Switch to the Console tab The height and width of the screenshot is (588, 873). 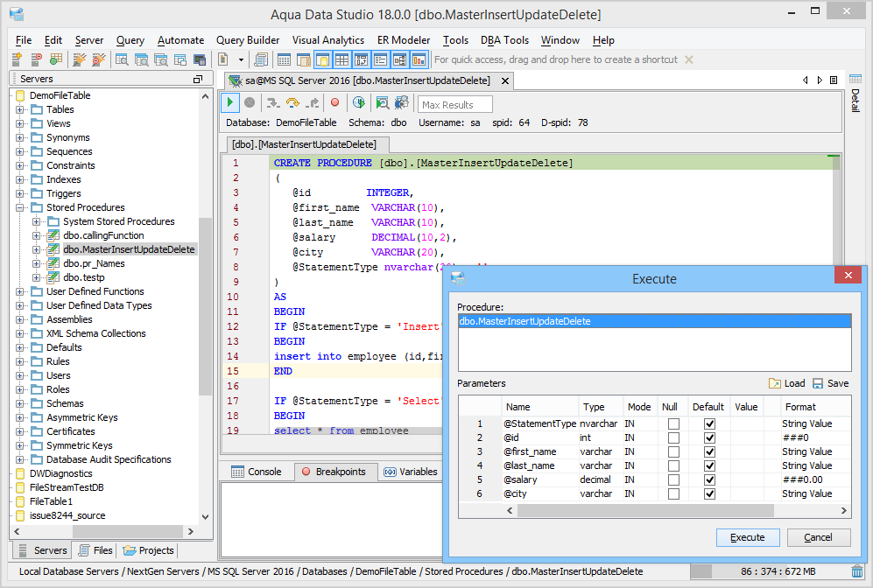click(x=257, y=472)
